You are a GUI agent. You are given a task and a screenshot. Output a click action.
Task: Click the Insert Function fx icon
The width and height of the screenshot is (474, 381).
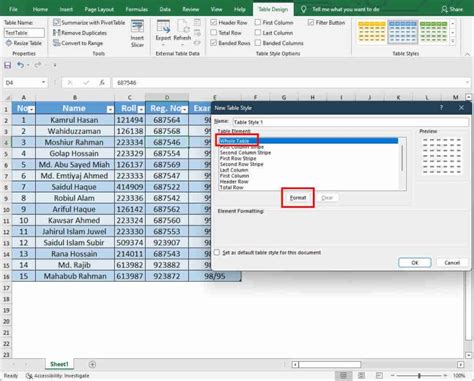click(102, 82)
